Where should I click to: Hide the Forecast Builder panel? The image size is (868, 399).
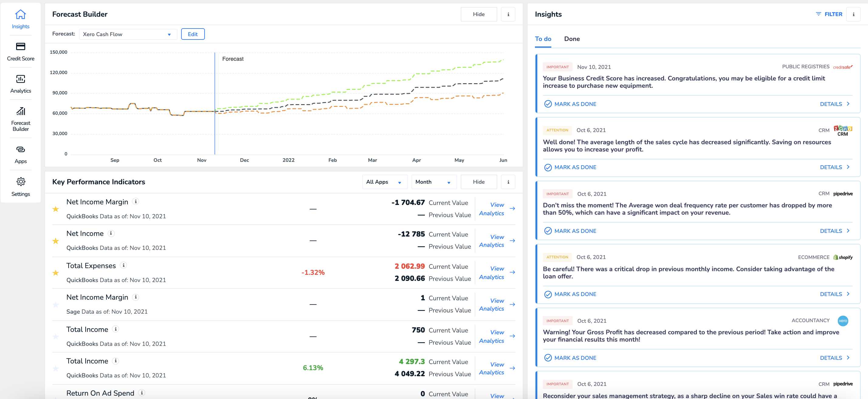pyautogui.click(x=478, y=14)
